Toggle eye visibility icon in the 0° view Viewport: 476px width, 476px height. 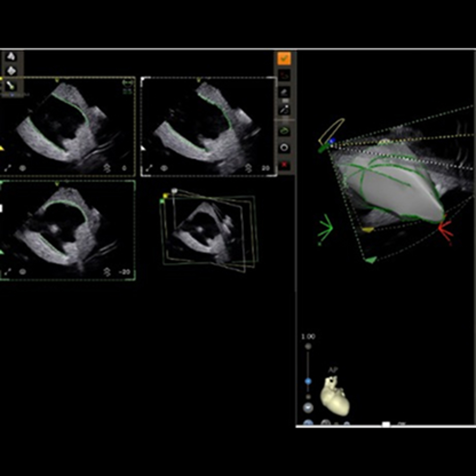(23, 168)
